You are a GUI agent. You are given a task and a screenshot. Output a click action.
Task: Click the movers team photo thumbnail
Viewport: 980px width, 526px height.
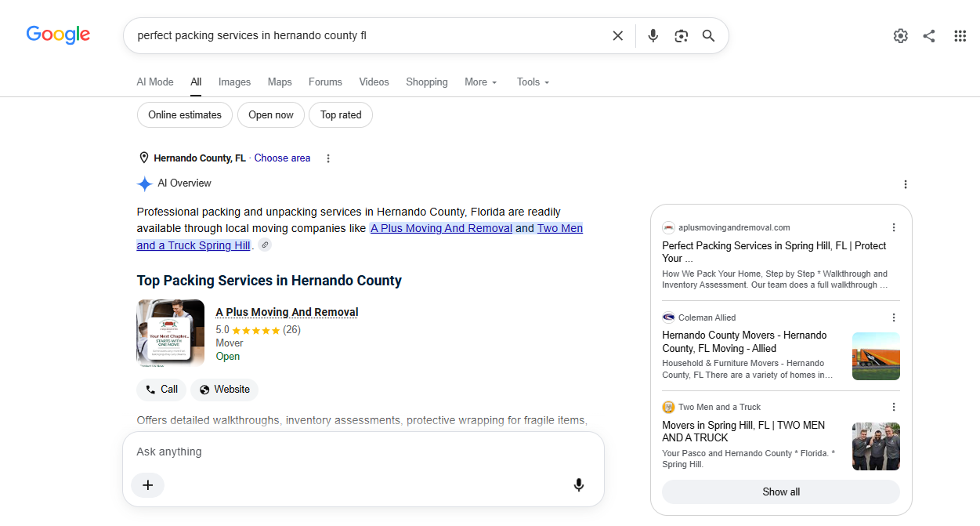click(876, 447)
